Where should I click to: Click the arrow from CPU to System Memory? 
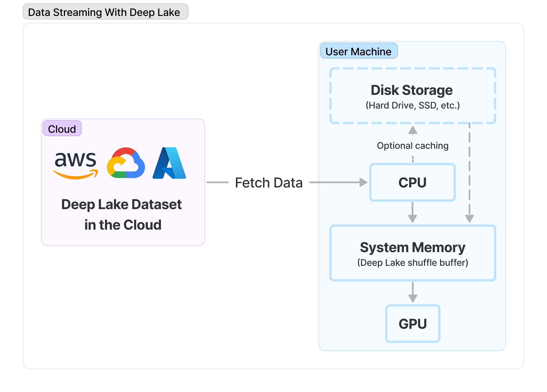point(413,212)
